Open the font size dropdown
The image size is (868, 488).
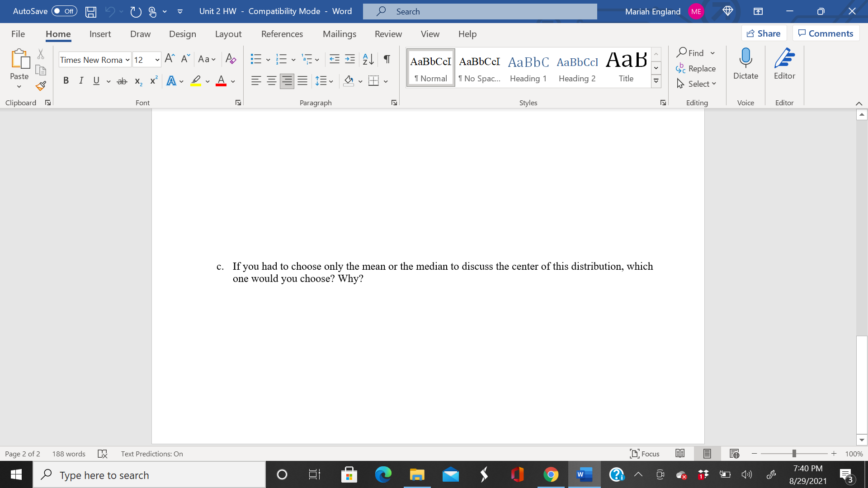pyautogui.click(x=157, y=60)
